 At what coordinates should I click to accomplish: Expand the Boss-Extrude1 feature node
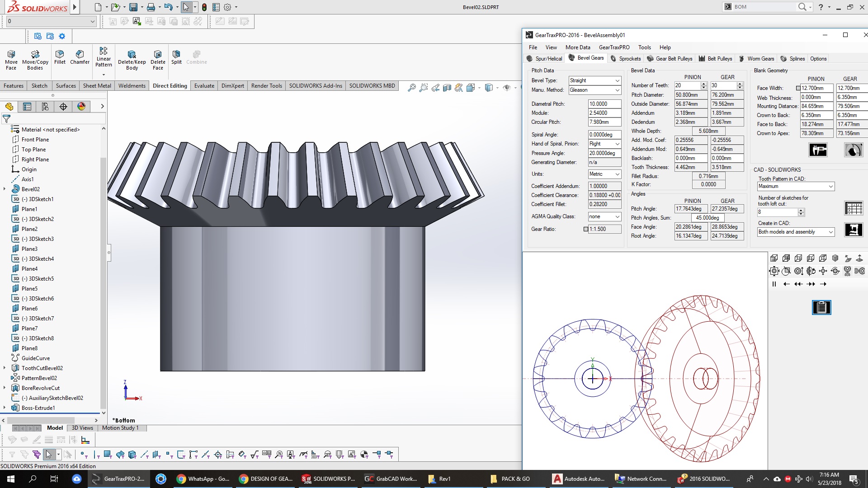(x=5, y=408)
